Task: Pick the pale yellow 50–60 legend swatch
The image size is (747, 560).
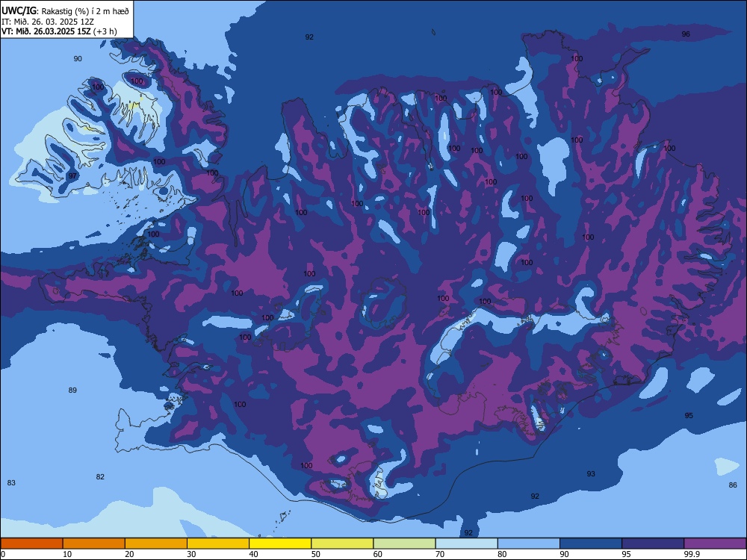Action: pyautogui.click(x=342, y=544)
